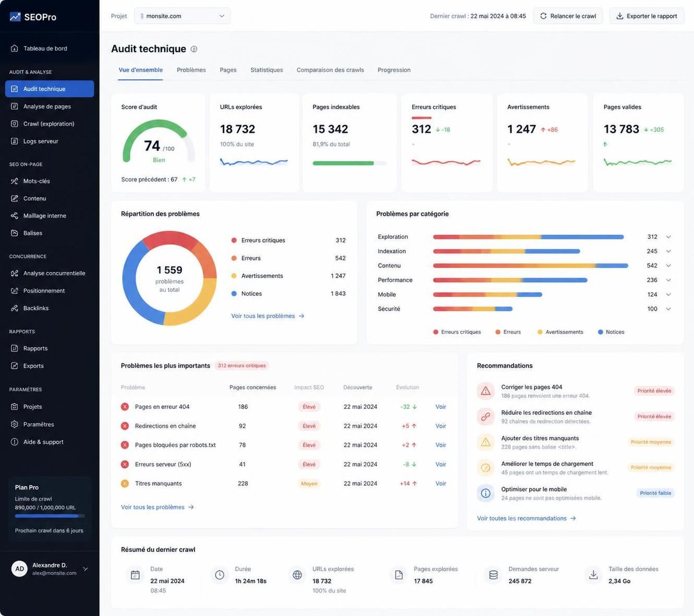The image size is (694, 616).
Task: Click Relancer le crawl button
Action: (568, 16)
